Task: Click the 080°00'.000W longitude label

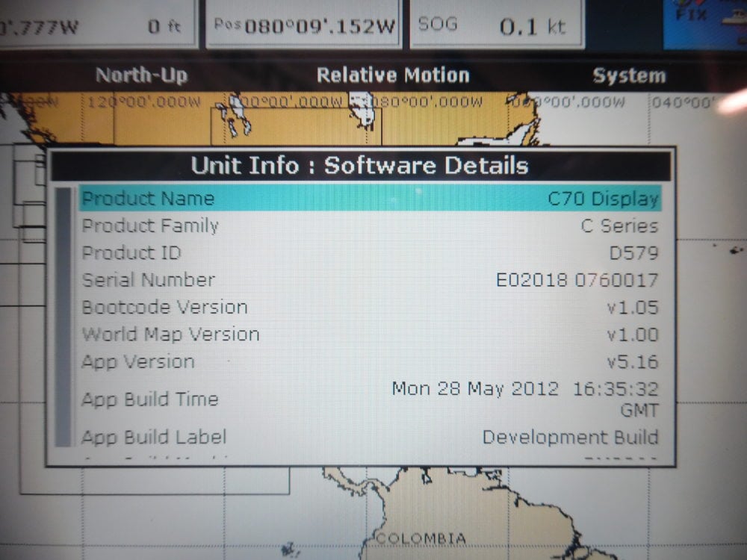Action: 427,102
